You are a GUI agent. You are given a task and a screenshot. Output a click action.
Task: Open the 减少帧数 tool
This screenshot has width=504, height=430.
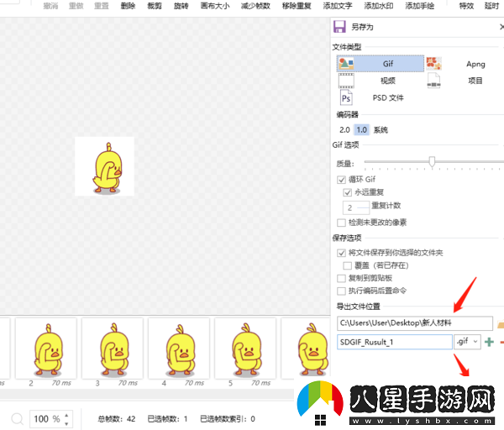pos(255,6)
